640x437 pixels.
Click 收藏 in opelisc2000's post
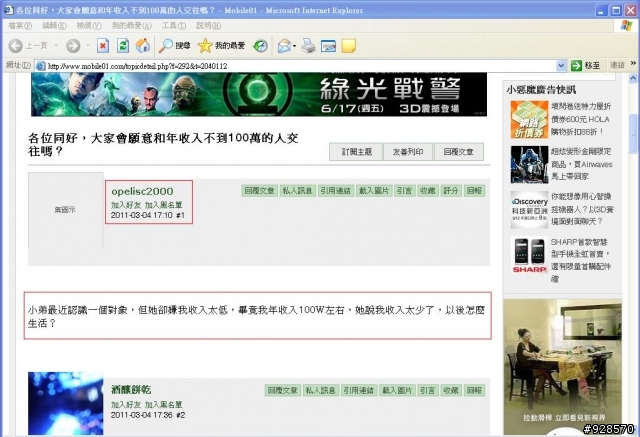click(x=428, y=191)
